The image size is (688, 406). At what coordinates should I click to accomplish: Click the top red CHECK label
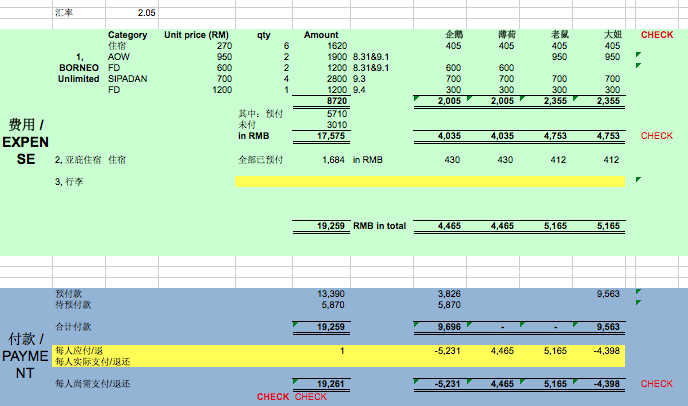coord(657,35)
